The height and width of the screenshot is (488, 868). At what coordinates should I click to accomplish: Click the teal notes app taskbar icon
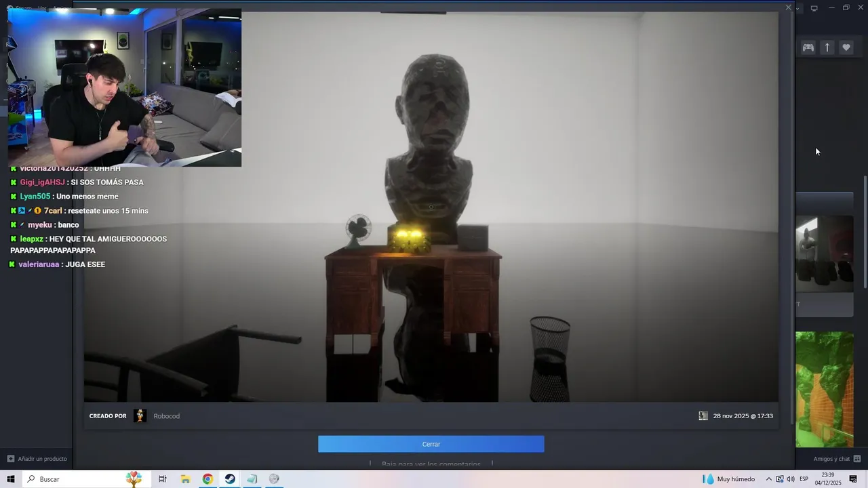(x=252, y=479)
